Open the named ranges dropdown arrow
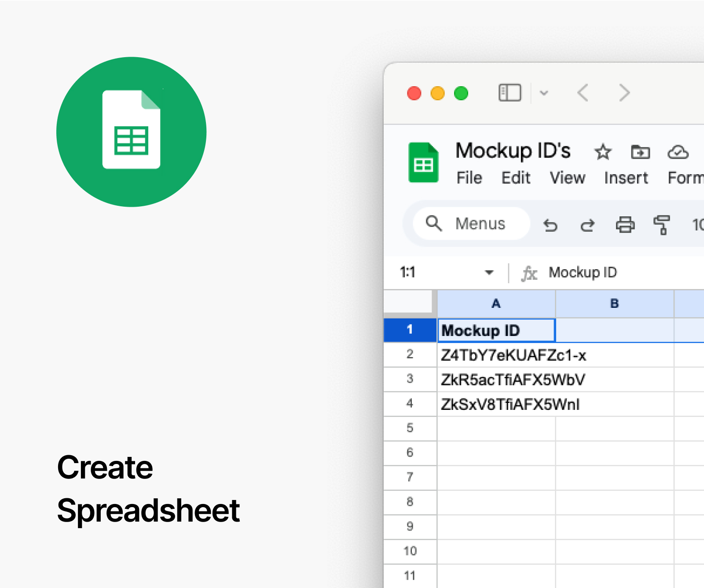This screenshot has width=704, height=588. (x=489, y=273)
